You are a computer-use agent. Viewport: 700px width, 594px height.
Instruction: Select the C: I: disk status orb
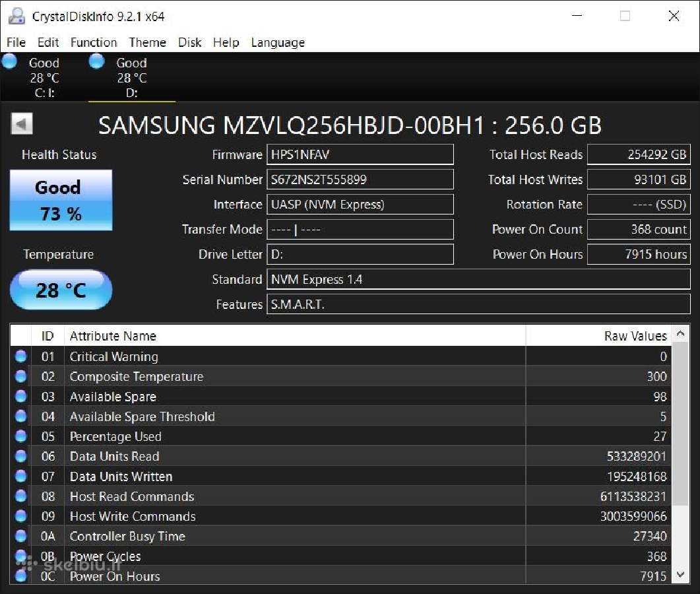coord(9,61)
